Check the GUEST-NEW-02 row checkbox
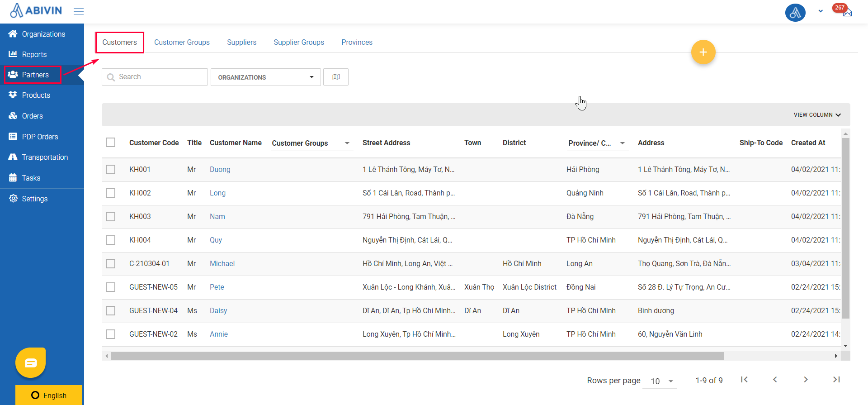The width and height of the screenshot is (868, 405). click(x=111, y=334)
